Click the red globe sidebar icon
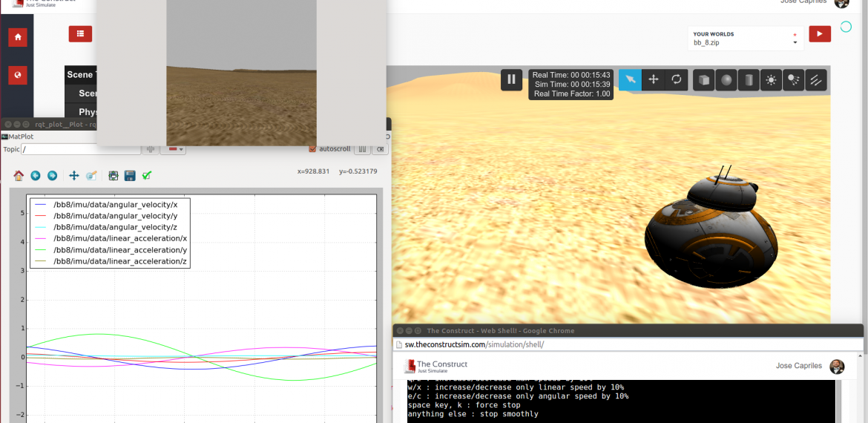The width and height of the screenshot is (868, 423). click(x=18, y=75)
